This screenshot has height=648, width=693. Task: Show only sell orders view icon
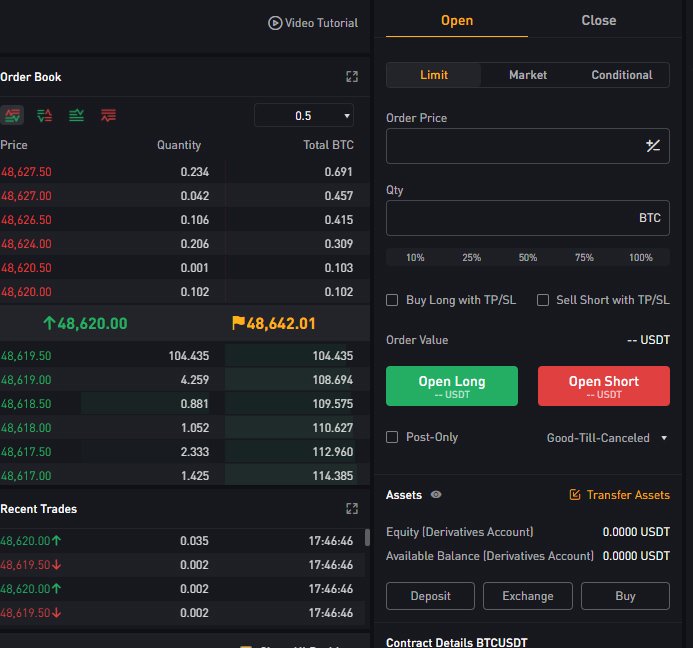108,115
